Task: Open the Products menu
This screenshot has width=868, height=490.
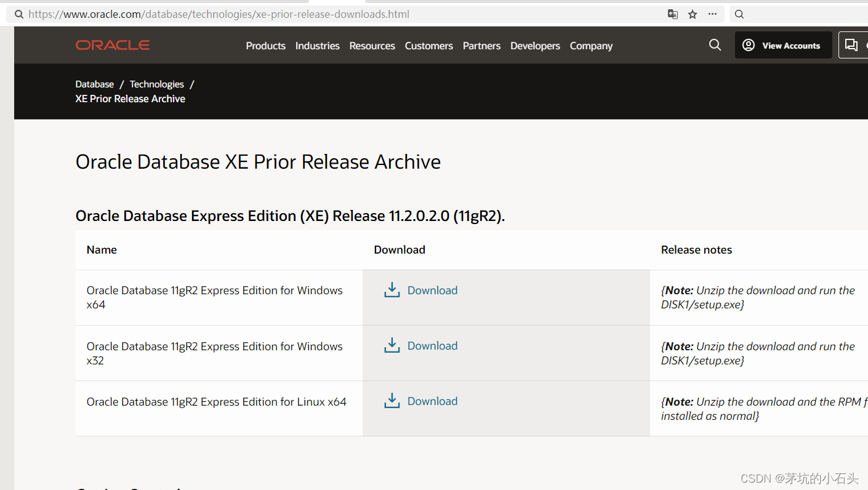Action: click(266, 46)
